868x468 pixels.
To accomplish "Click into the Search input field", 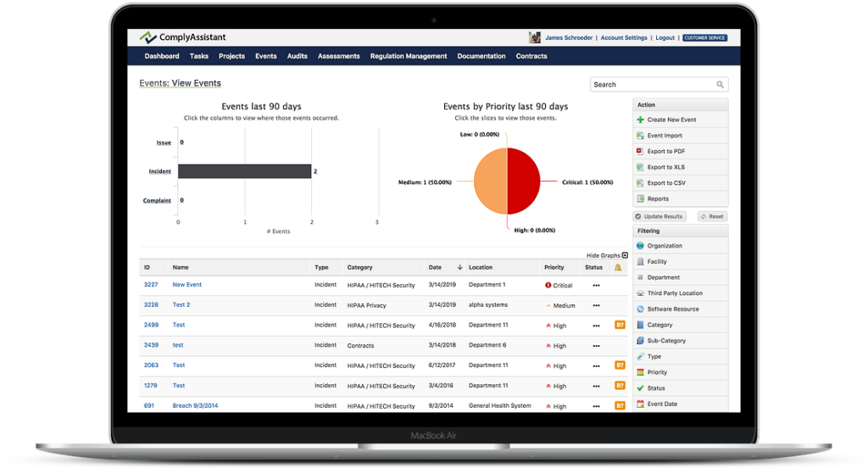I will click(x=651, y=85).
